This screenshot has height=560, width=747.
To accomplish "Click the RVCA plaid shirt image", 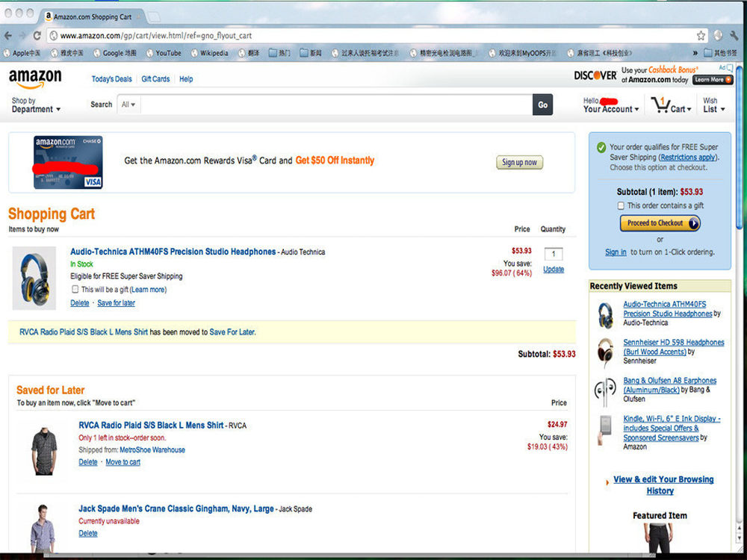I will (44, 450).
